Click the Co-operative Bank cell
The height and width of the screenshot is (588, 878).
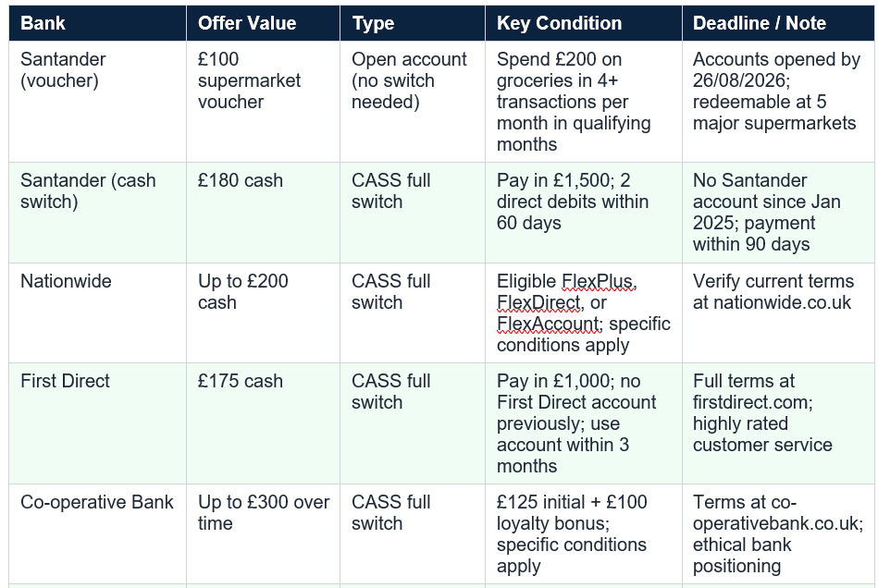pyautogui.click(x=97, y=534)
